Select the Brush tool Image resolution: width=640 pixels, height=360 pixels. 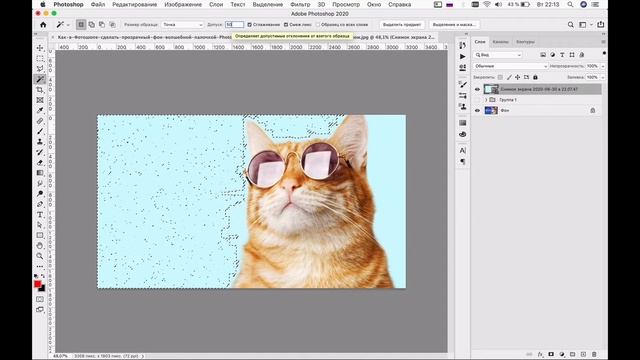40,131
